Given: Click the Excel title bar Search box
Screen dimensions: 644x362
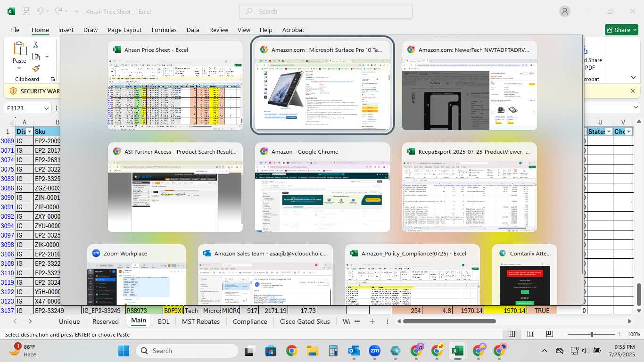Looking at the screenshot, I should [326, 11].
